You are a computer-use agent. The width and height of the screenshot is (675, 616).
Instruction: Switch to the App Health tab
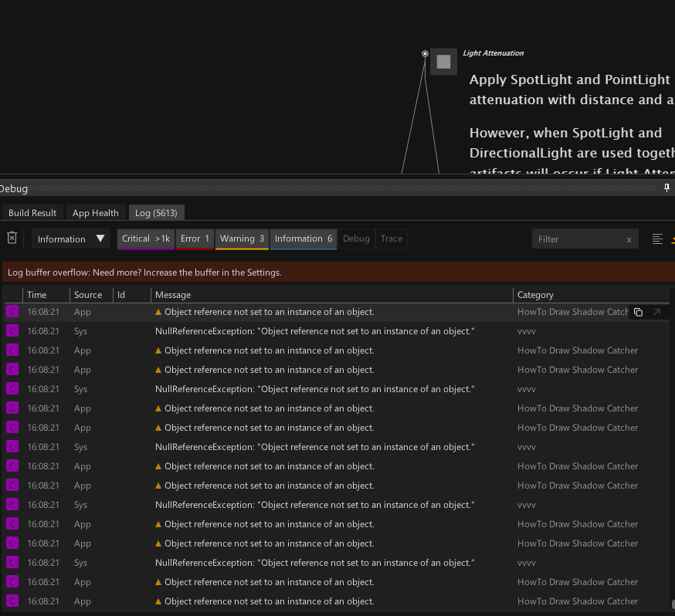(x=96, y=213)
